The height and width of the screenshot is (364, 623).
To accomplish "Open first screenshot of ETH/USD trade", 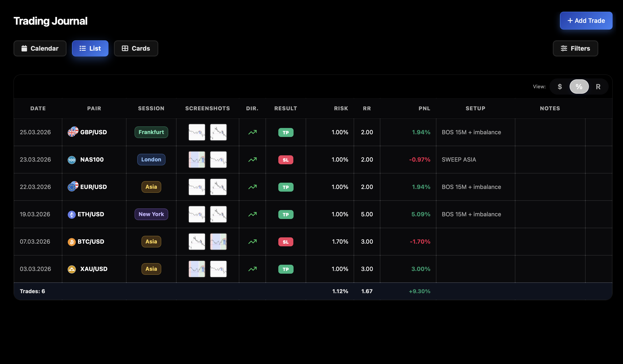I will 197,214.
